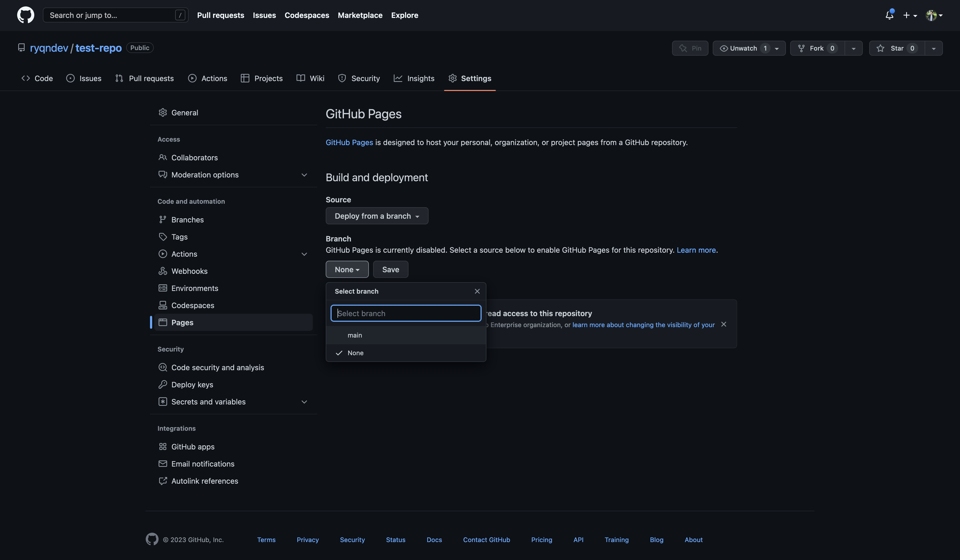The image size is (960, 560).
Task: Click the GitHub Octocat logo in header
Action: 25,15
